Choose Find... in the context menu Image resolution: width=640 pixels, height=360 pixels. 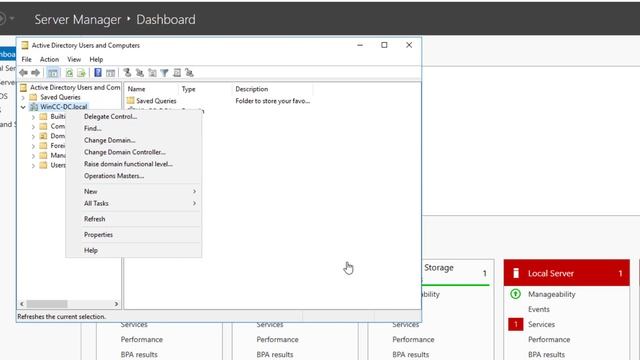pyautogui.click(x=133, y=128)
